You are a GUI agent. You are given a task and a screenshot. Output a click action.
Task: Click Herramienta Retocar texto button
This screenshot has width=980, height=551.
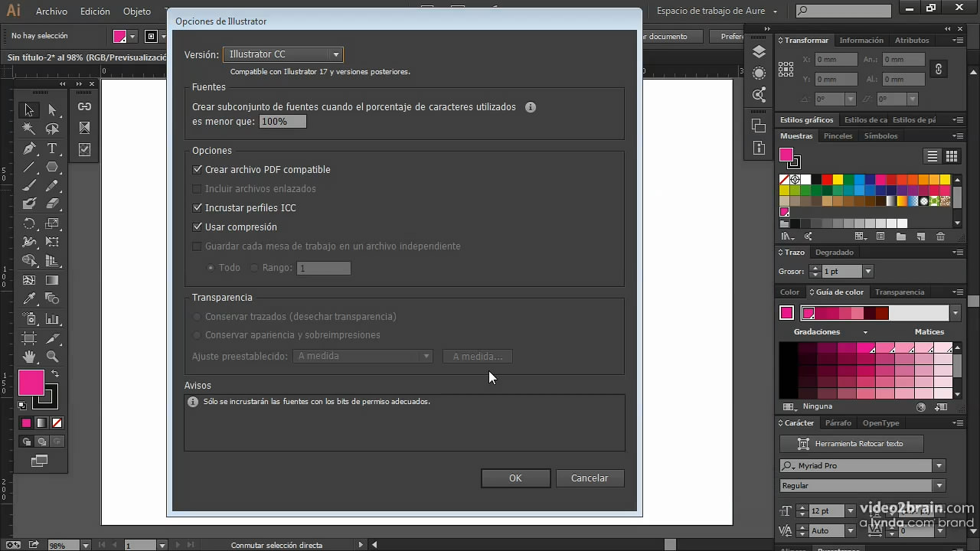[851, 444]
